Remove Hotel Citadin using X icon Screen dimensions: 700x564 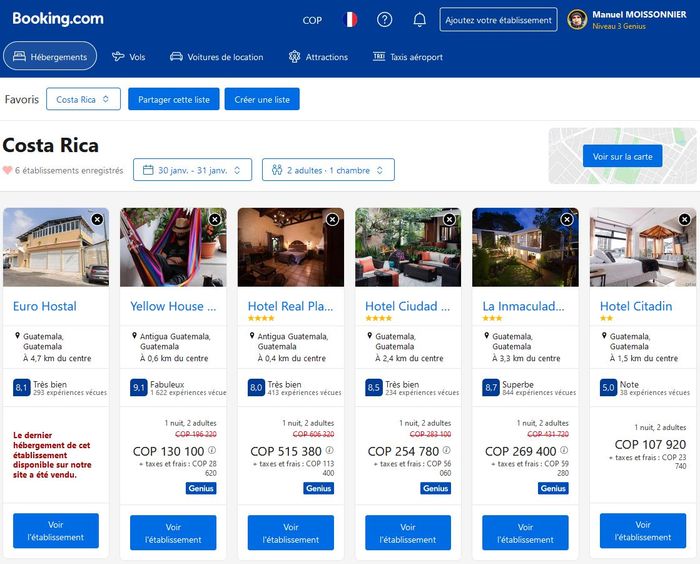[x=685, y=219]
